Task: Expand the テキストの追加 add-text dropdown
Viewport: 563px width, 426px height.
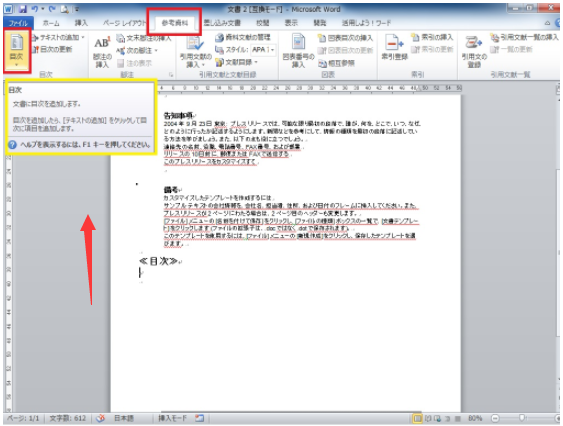Action: [x=83, y=37]
